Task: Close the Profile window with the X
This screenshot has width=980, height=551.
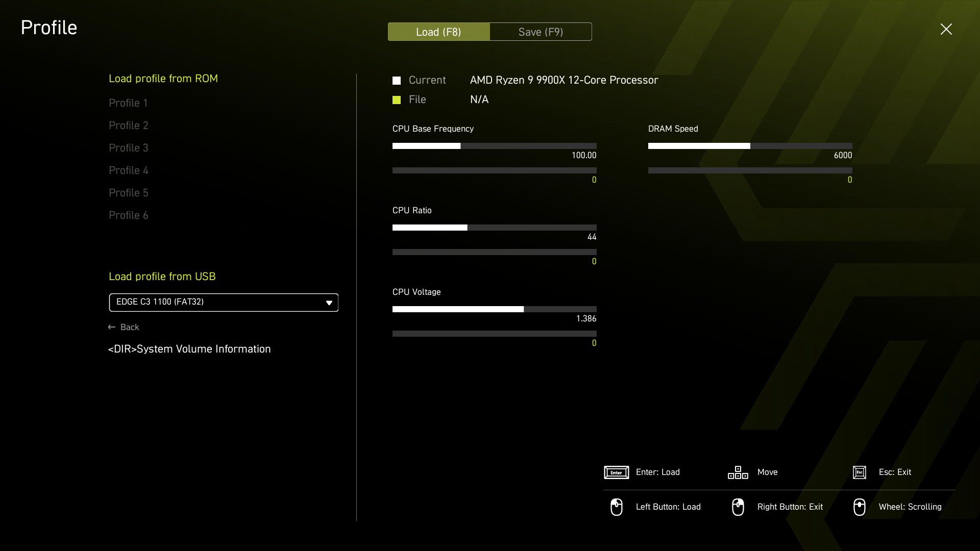Action: tap(946, 29)
